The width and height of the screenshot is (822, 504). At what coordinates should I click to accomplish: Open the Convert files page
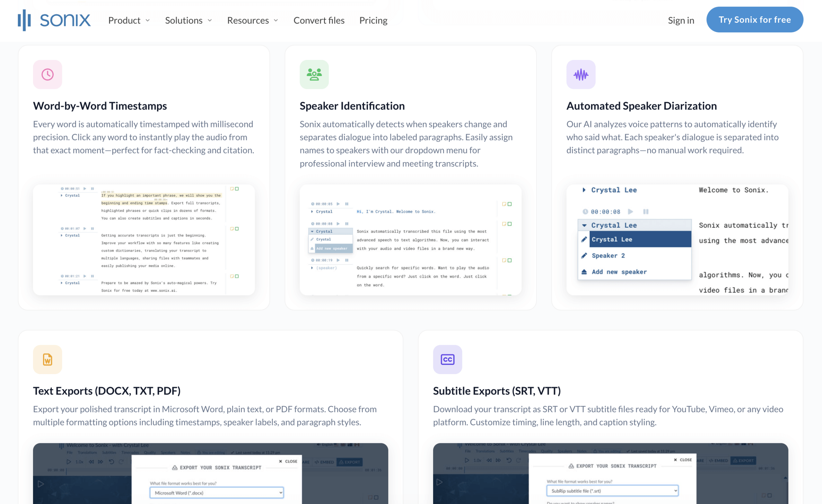click(319, 20)
